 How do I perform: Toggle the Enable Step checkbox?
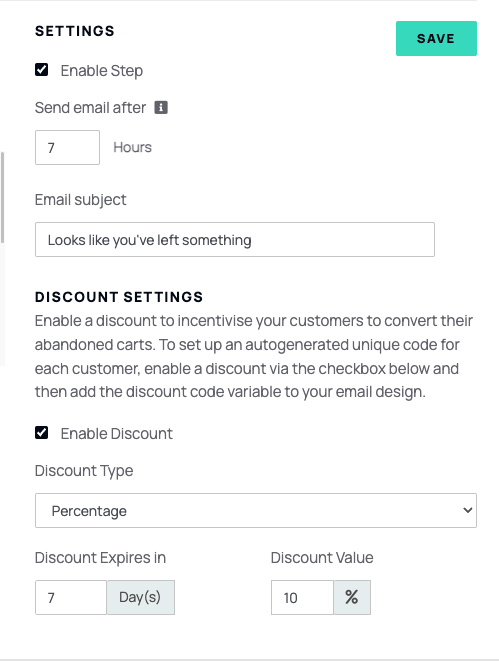[41, 70]
